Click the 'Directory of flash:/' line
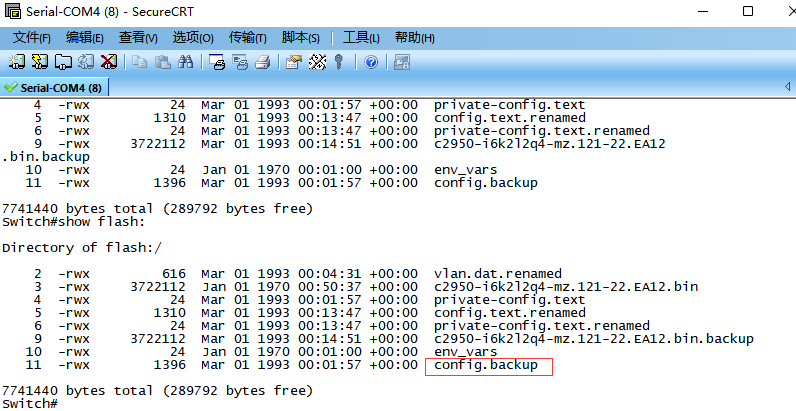The height and width of the screenshot is (411, 796). (82, 248)
